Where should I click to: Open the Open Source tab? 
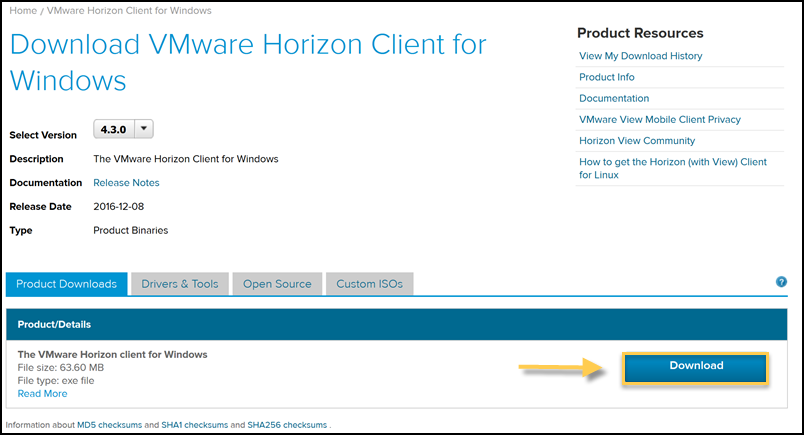tap(277, 284)
